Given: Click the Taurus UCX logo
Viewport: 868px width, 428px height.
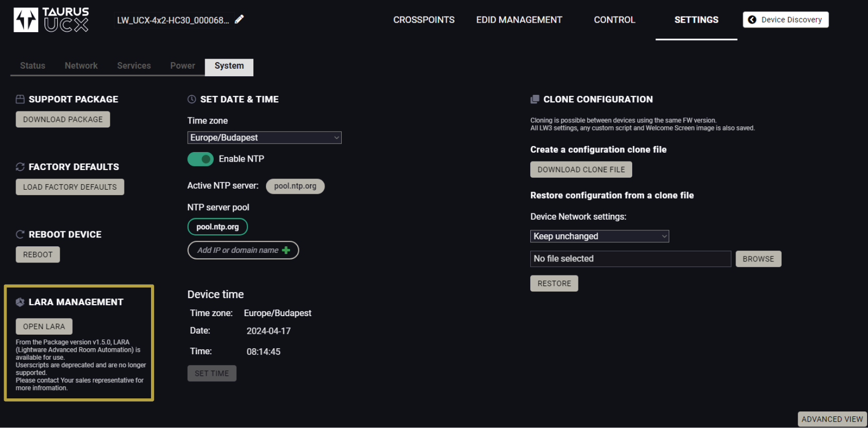Looking at the screenshot, I should pos(51,20).
